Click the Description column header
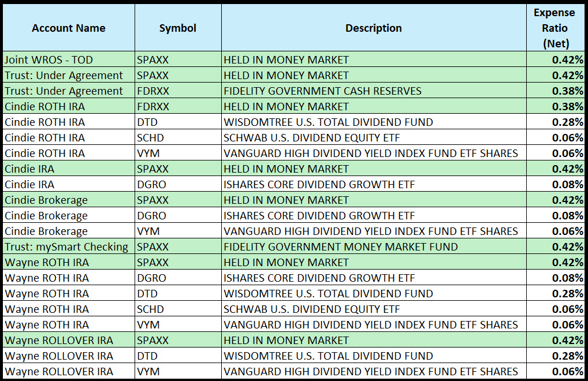The image size is (588, 381). [373, 28]
